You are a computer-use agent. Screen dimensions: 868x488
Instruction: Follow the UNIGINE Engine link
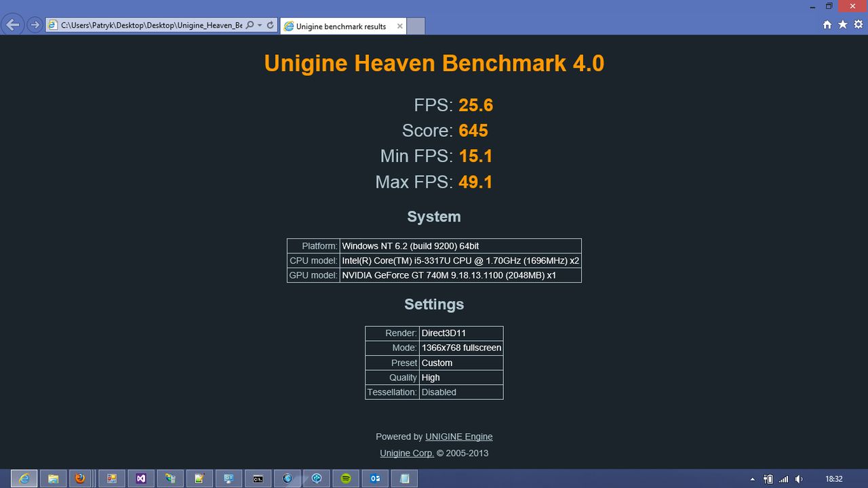click(x=458, y=436)
